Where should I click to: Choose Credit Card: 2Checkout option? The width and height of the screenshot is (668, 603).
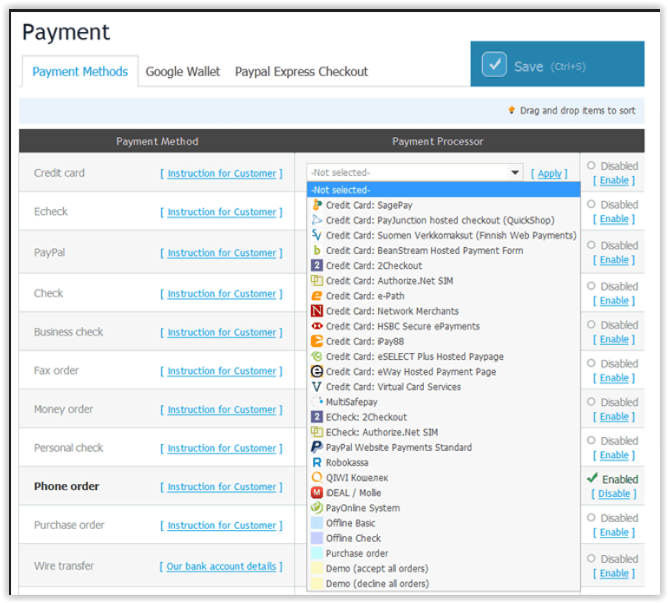(443, 265)
